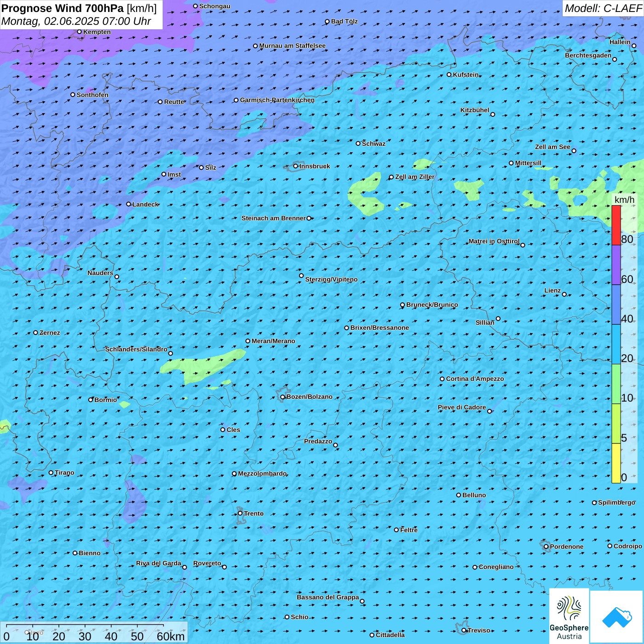Click the Kufstein city marker
Image resolution: width=644 pixels, height=644 pixels.
[x=449, y=75]
